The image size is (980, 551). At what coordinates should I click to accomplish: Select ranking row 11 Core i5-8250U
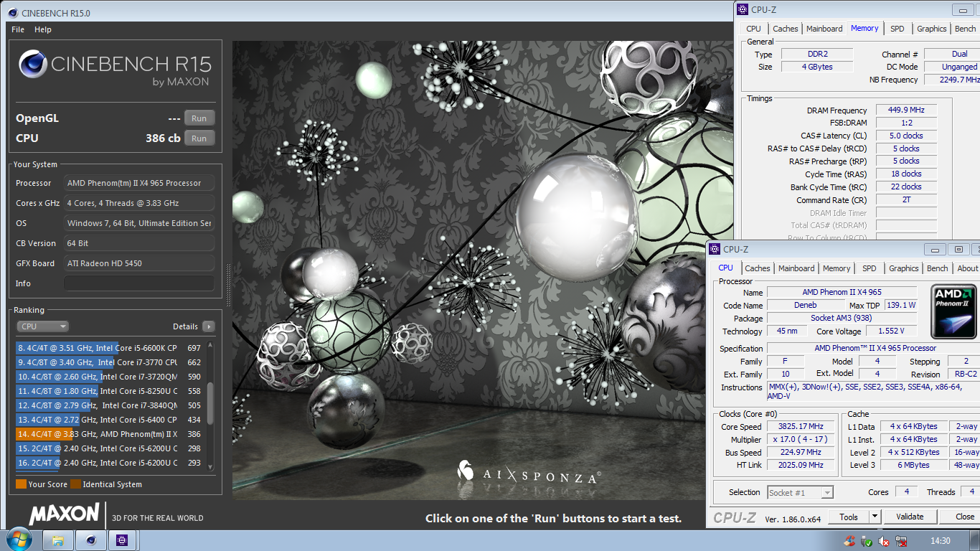click(x=109, y=391)
